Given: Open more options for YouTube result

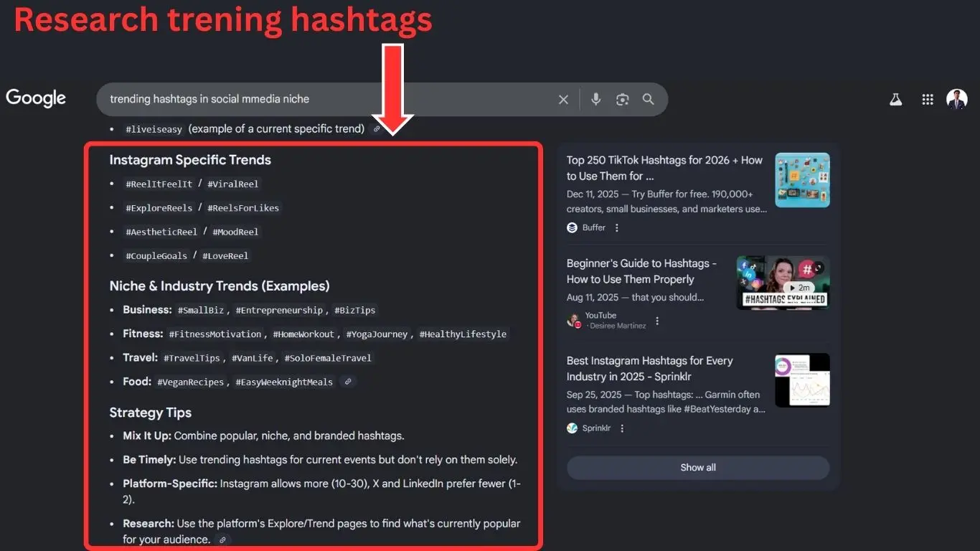Looking at the screenshot, I should pyautogui.click(x=657, y=321).
